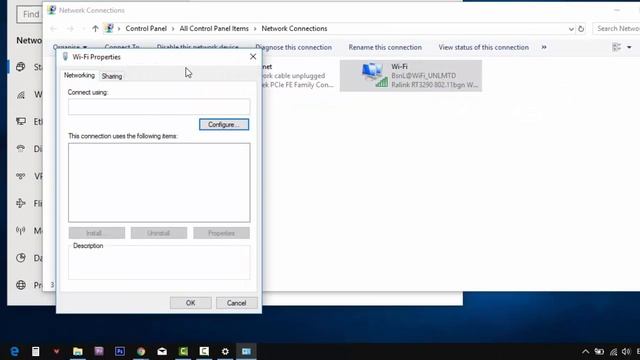This screenshot has width=640, height=360.
Task: Open the Wi-Fi network tray icon
Action: click(613, 351)
